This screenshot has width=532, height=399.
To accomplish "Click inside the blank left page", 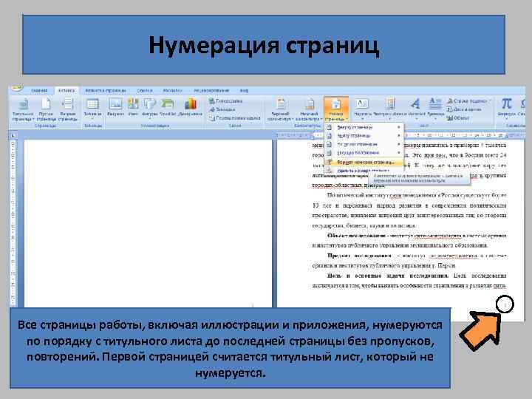I will (148, 222).
